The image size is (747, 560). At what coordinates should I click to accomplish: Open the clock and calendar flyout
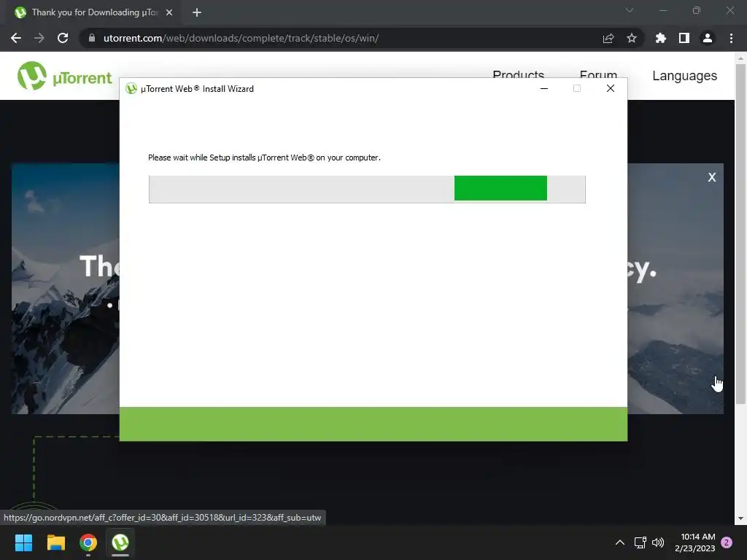695,542
